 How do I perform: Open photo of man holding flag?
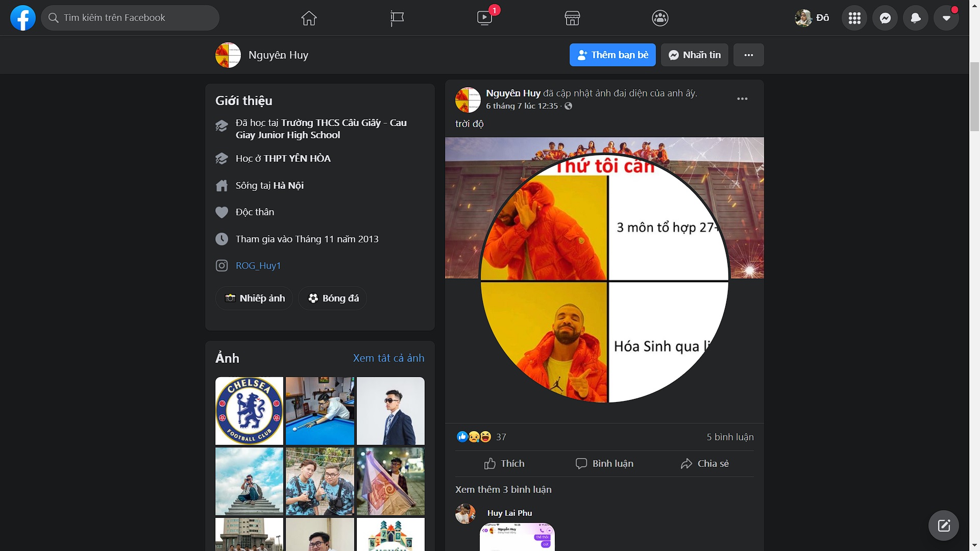[390, 481]
